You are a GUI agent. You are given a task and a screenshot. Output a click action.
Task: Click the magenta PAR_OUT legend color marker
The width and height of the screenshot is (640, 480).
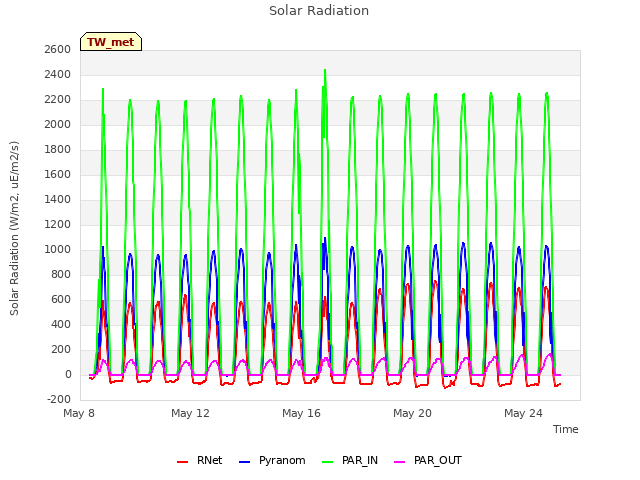(x=400, y=462)
